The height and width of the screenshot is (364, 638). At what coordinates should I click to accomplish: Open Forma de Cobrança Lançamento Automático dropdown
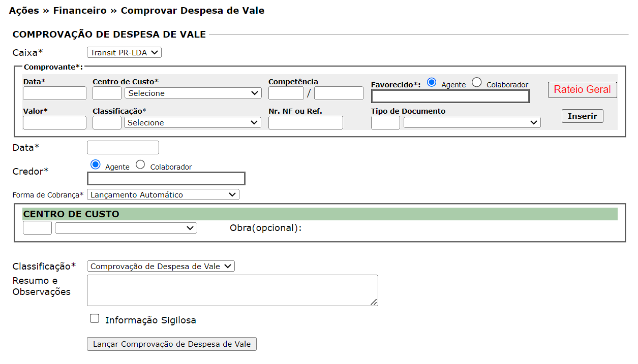[163, 194]
